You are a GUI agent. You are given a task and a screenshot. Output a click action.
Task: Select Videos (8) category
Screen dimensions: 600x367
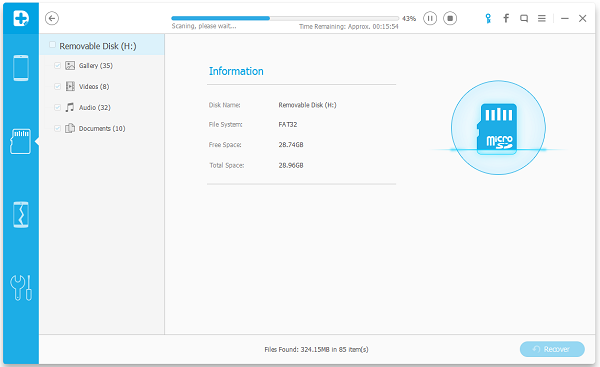(94, 86)
